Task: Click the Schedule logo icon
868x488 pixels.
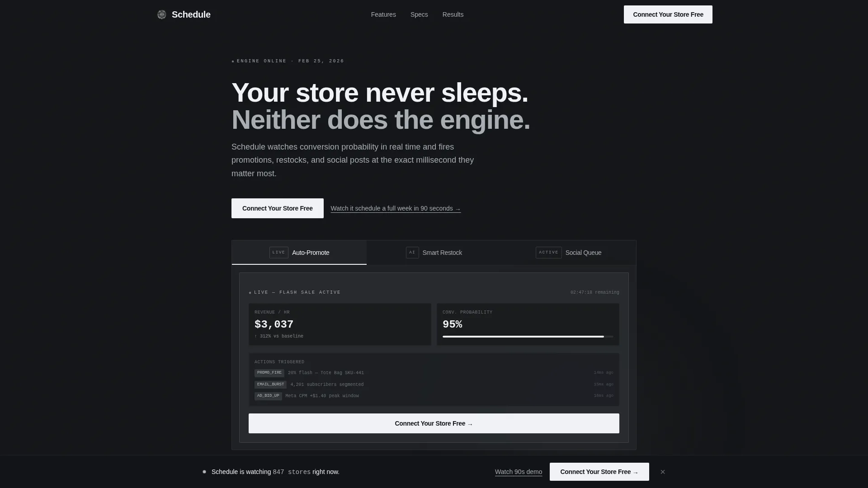Action: pos(161,14)
